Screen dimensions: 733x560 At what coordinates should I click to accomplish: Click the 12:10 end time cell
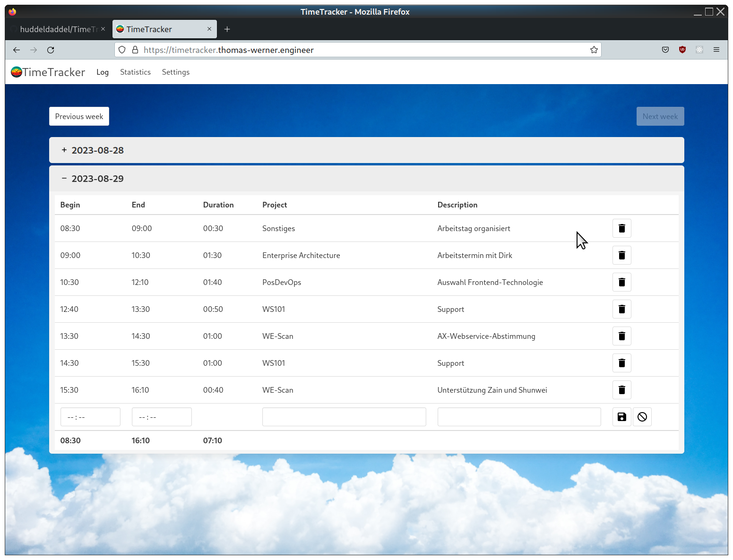coord(140,282)
